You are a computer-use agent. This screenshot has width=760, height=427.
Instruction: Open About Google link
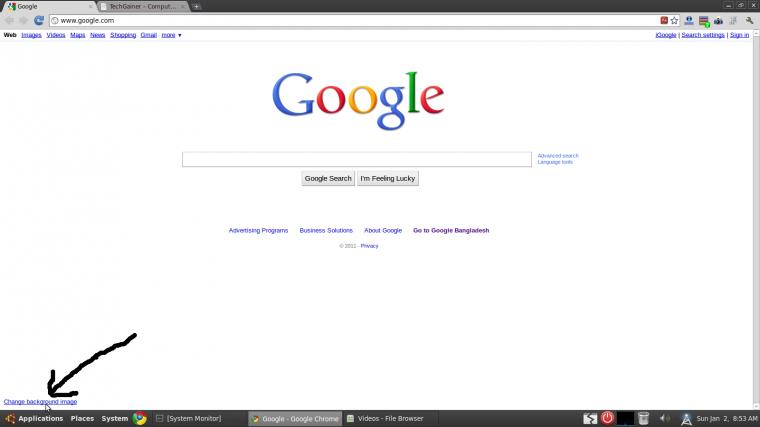pos(383,231)
